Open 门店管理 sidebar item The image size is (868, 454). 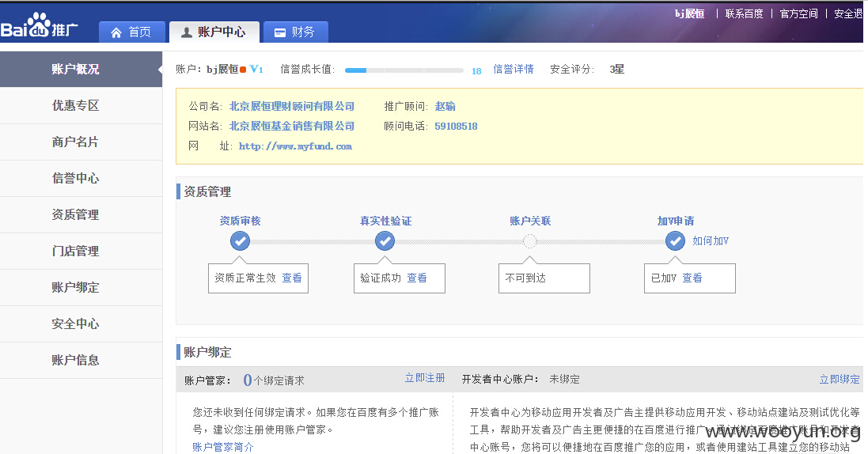click(81, 252)
